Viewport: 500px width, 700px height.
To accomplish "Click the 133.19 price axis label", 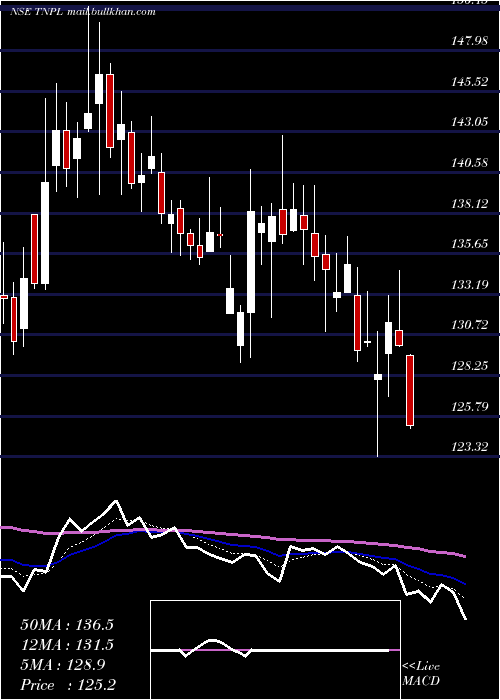I will 469,284.
